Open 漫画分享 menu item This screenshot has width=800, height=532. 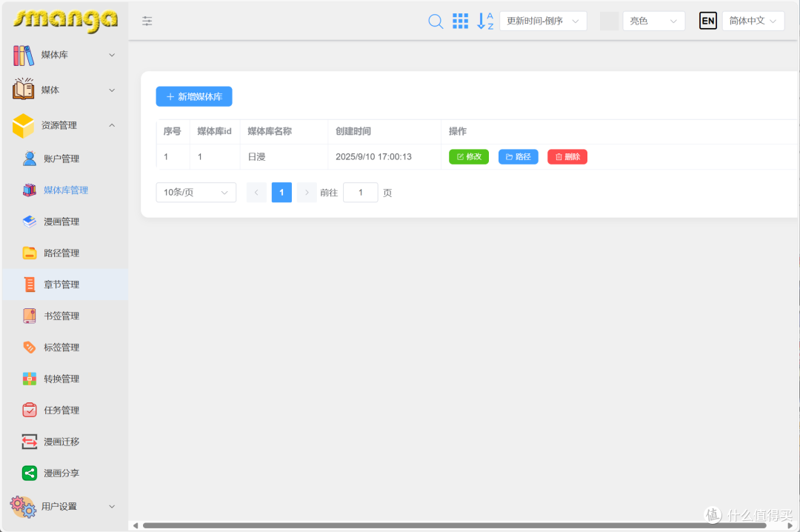click(65, 473)
